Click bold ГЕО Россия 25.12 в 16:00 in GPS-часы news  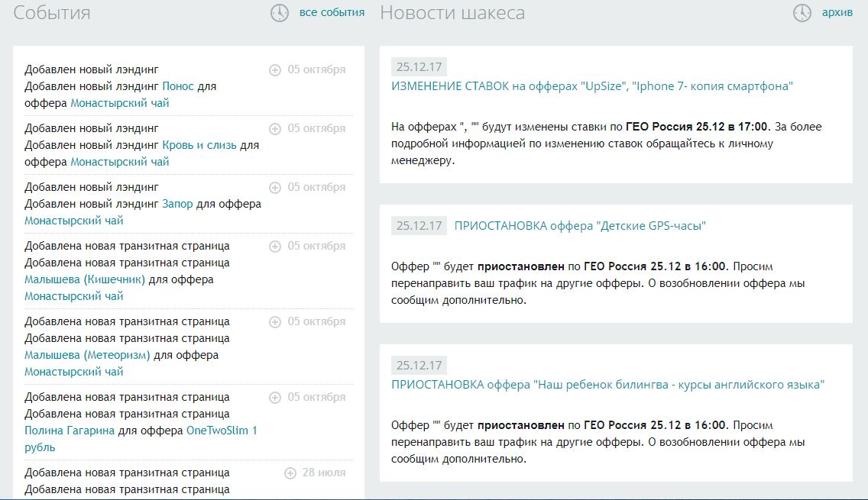pyautogui.click(x=655, y=266)
